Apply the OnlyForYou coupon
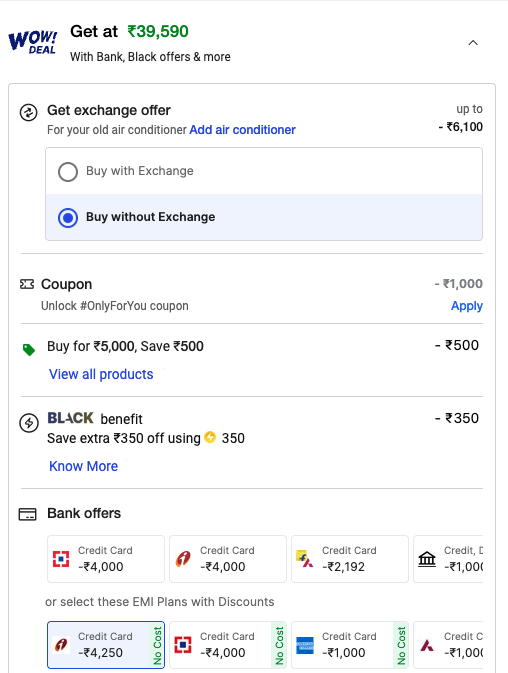The width and height of the screenshot is (508, 673). [x=466, y=306]
